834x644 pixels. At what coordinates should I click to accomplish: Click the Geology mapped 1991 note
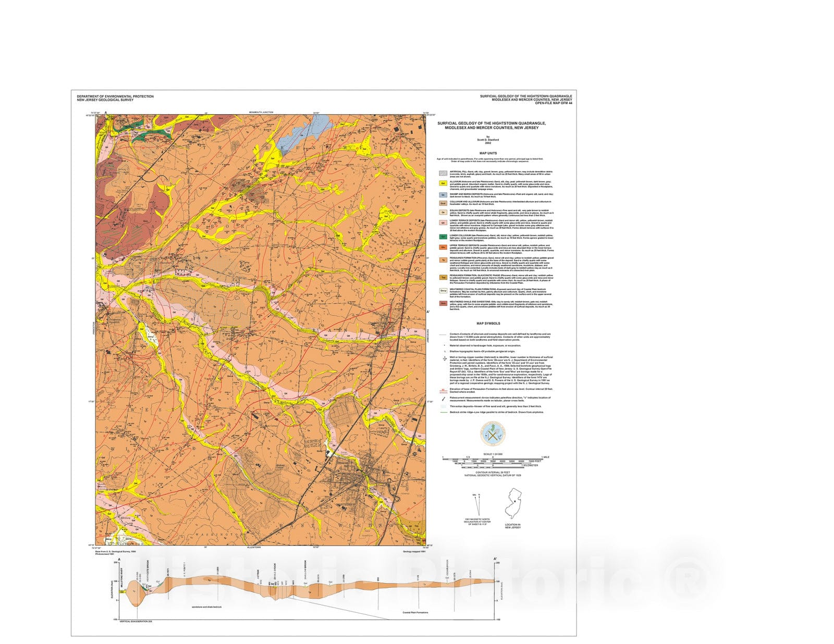[414, 551]
